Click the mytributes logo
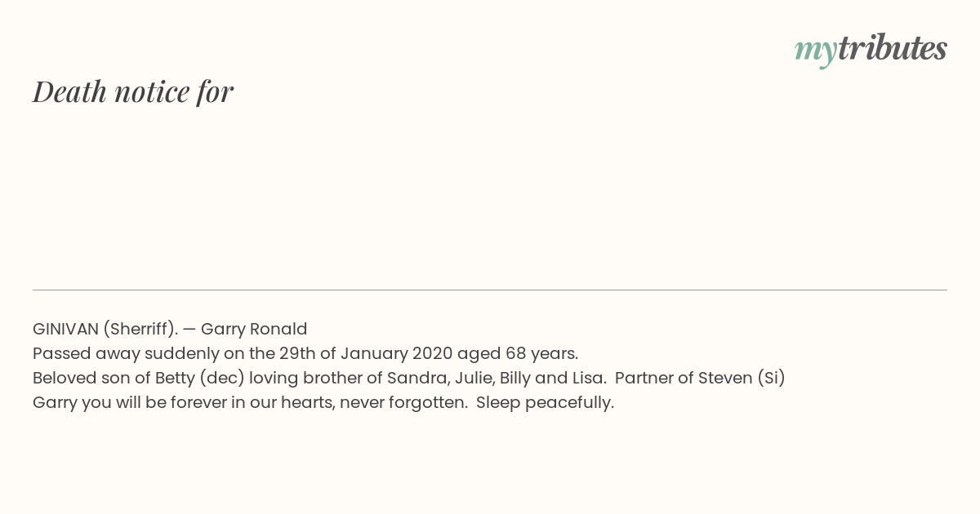Screen dimensions: 980x514 coord(871,50)
